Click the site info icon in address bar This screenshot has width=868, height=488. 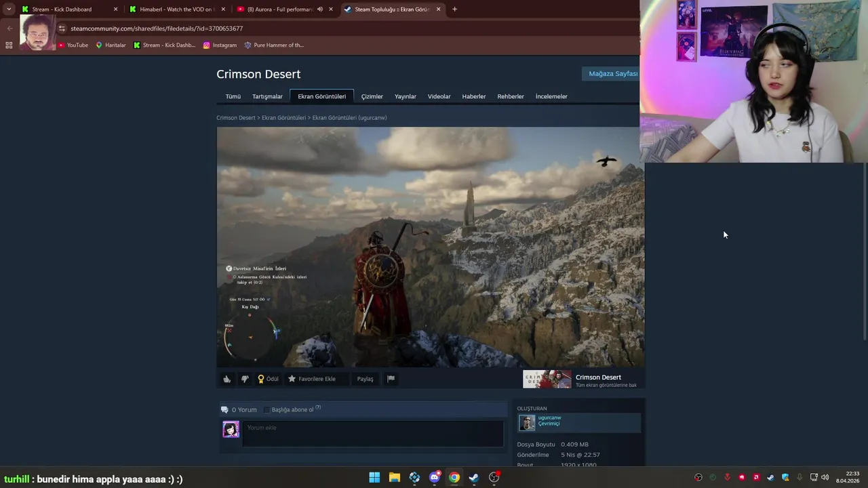coord(62,28)
